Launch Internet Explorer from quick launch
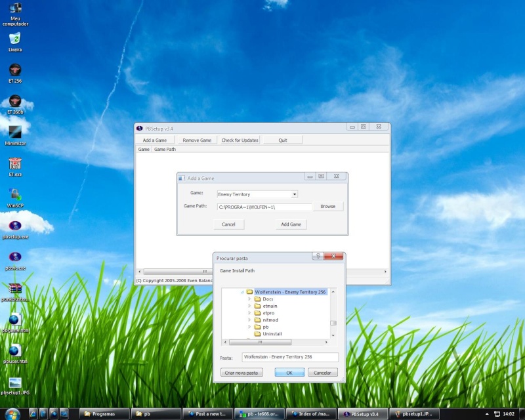 [33, 414]
